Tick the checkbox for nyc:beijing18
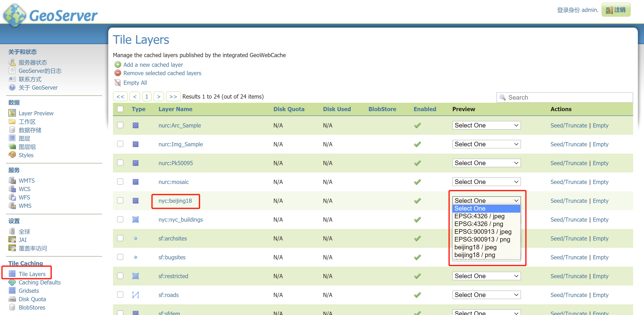 pyautogui.click(x=120, y=201)
